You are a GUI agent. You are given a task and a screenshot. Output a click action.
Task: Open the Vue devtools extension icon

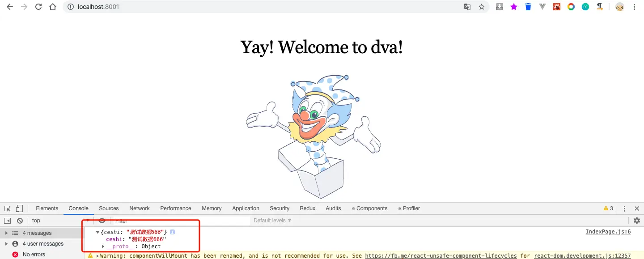pyautogui.click(x=542, y=7)
